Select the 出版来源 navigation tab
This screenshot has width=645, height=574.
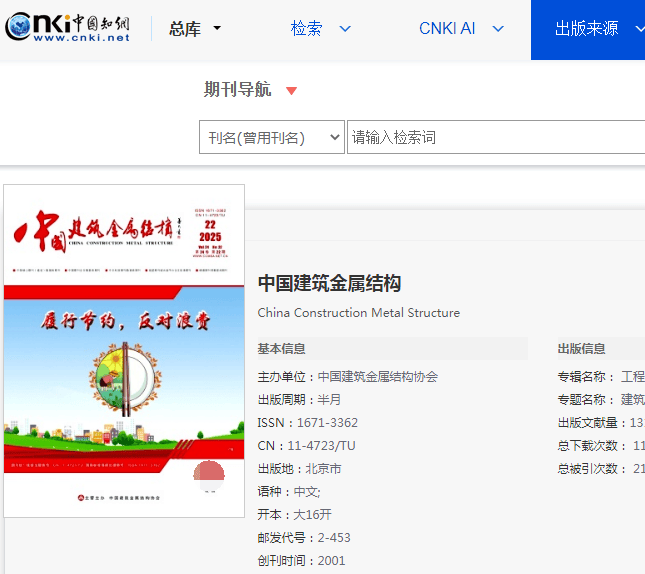point(586,28)
